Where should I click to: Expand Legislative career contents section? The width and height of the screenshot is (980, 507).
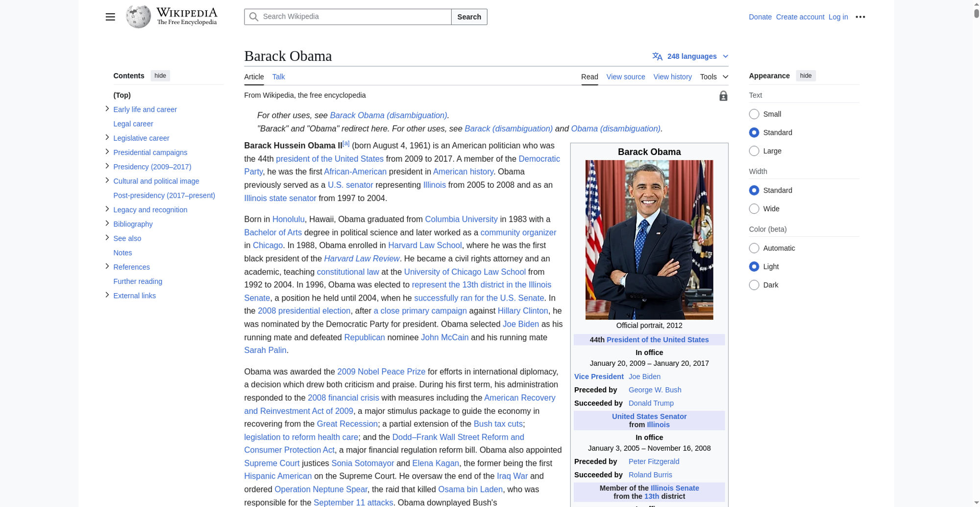107,137
